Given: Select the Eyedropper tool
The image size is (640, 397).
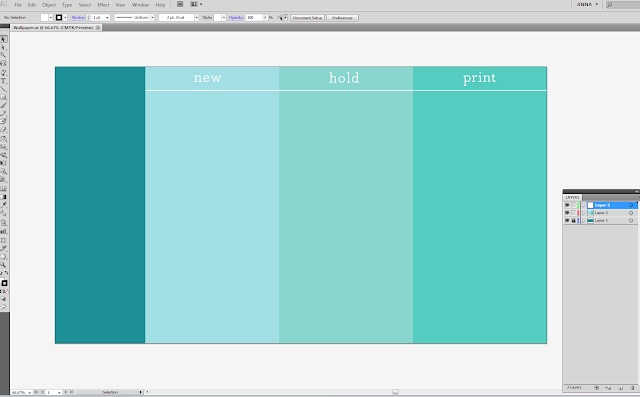Looking at the screenshot, I should click(x=3, y=205).
